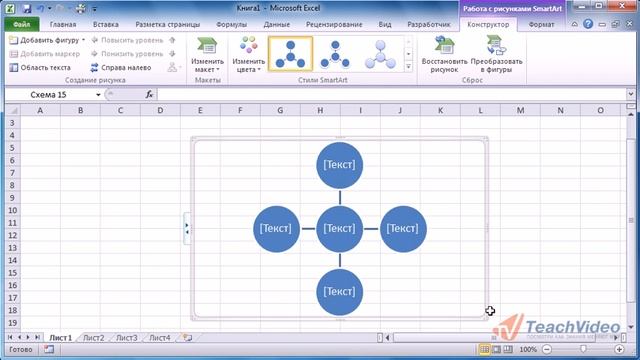Click the zoom out minus button
Image resolution: width=640 pixels, height=360 pixels.
[x=547, y=349]
